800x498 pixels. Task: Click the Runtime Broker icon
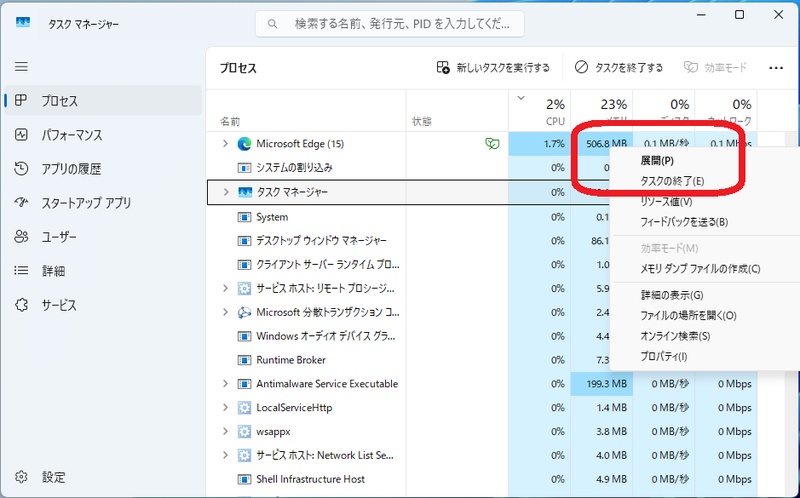point(244,360)
